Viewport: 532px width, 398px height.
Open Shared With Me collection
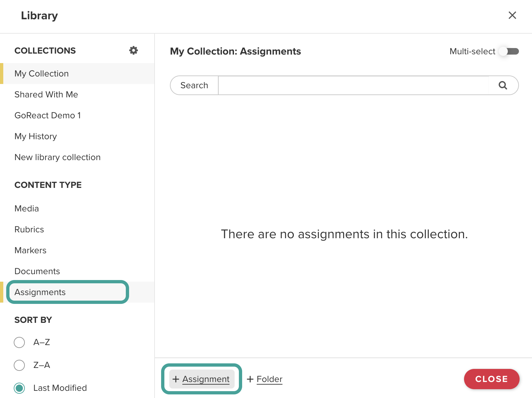click(x=77, y=94)
